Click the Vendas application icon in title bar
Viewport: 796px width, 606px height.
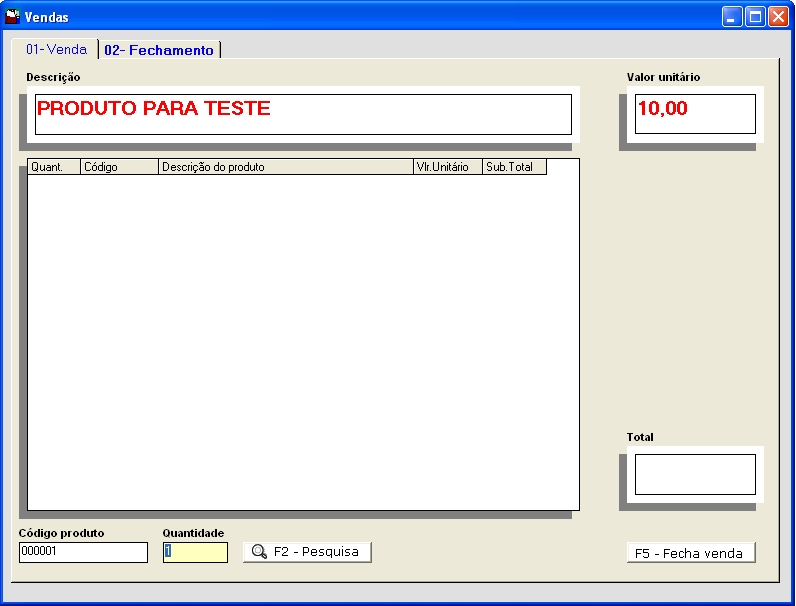coord(13,16)
